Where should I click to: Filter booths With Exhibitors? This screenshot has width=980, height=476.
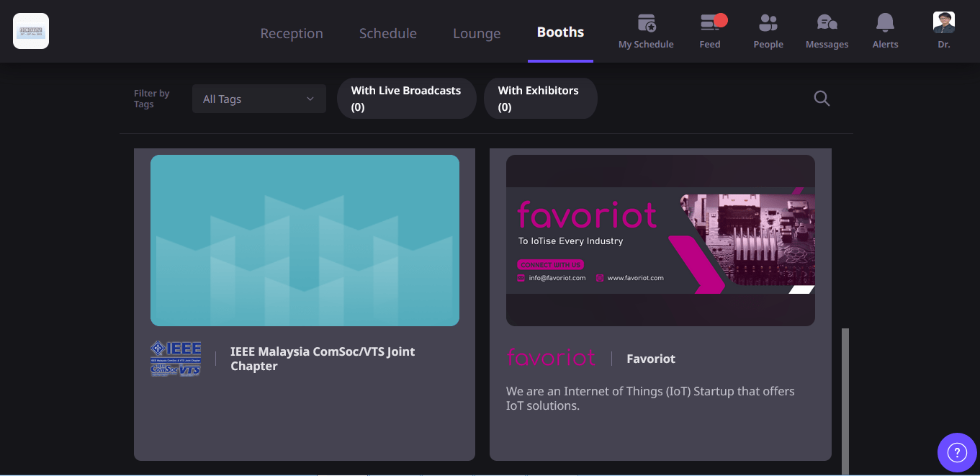pyautogui.click(x=540, y=99)
